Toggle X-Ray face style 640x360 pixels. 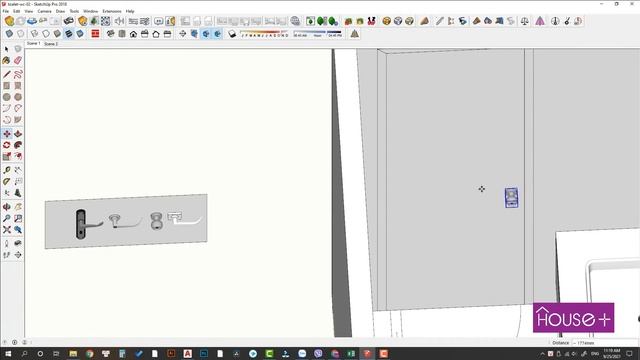9,34
